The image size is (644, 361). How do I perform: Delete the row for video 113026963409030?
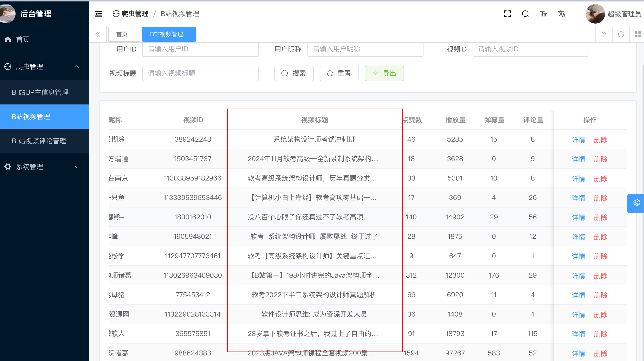point(601,275)
